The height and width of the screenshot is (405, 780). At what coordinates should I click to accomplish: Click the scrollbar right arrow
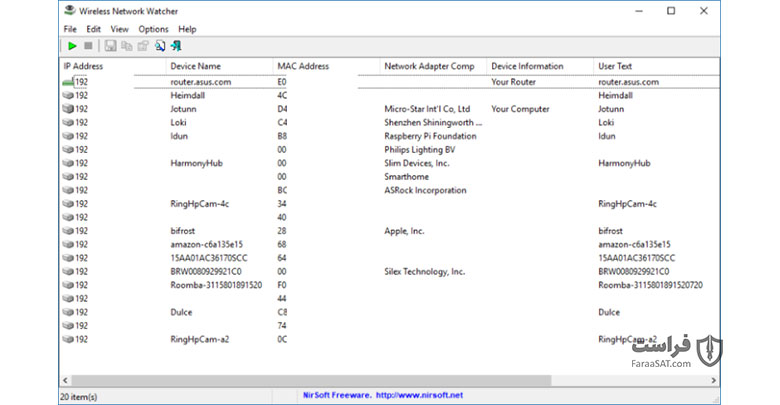(714, 380)
